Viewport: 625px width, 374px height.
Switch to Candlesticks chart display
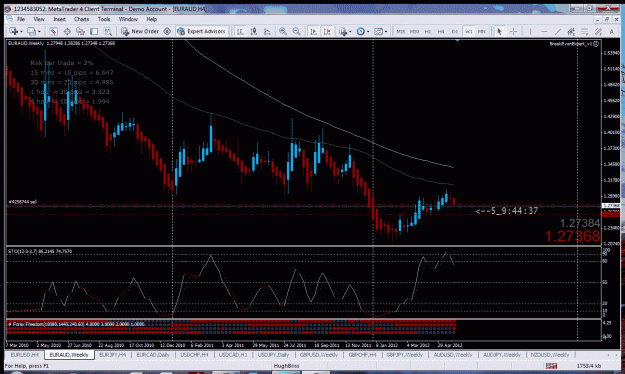(254, 31)
